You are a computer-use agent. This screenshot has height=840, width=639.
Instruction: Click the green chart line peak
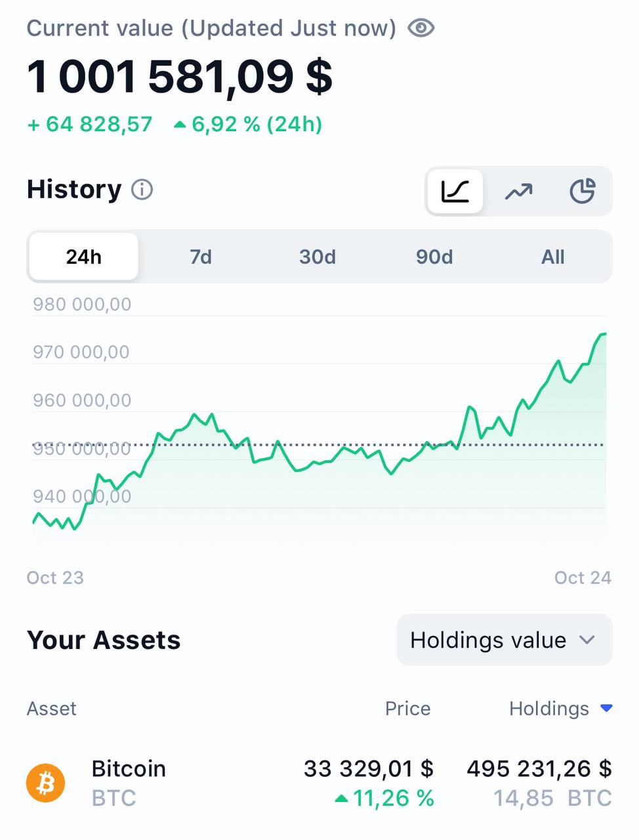click(x=603, y=334)
